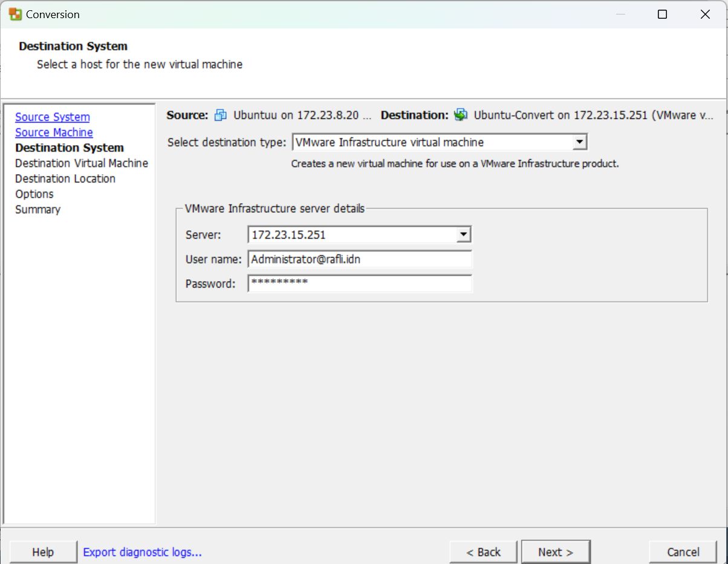
Task: Click Export diagnostic logs link
Action: (142, 552)
